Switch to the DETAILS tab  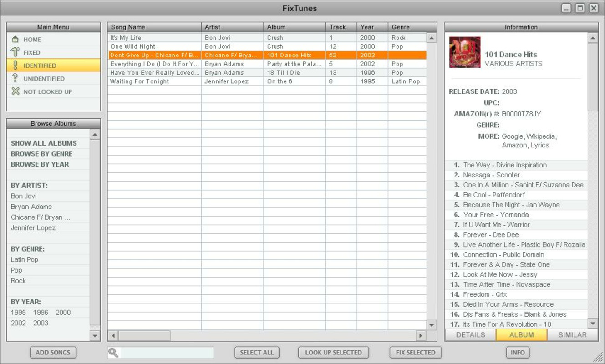point(470,335)
